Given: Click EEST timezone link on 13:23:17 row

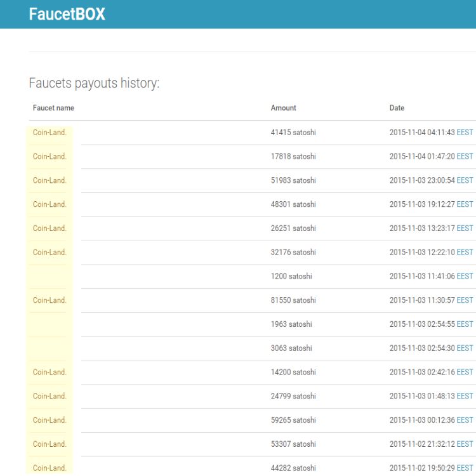Looking at the screenshot, I should click(x=465, y=228).
